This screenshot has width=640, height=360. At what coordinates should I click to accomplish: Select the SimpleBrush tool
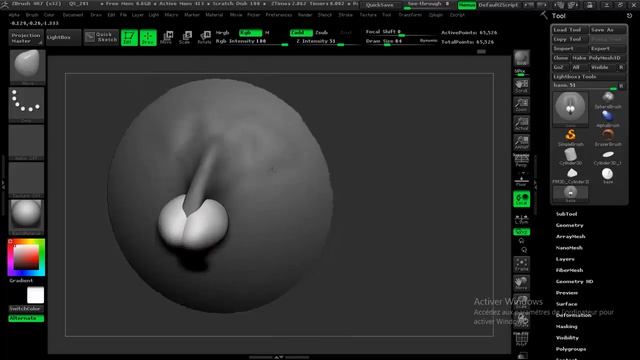571,138
